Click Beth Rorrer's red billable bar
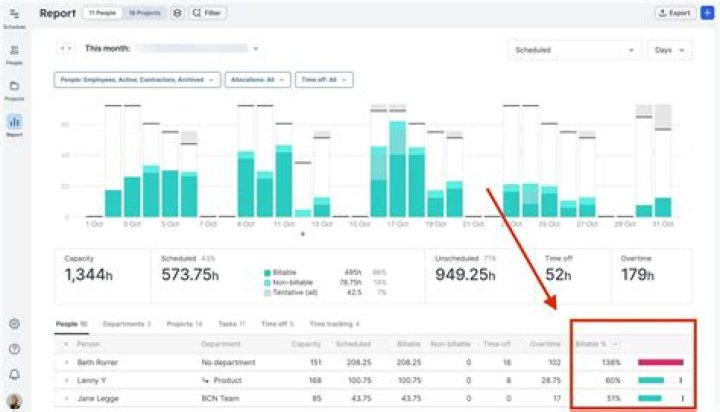The height and width of the screenshot is (412, 720). [x=661, y=362]
